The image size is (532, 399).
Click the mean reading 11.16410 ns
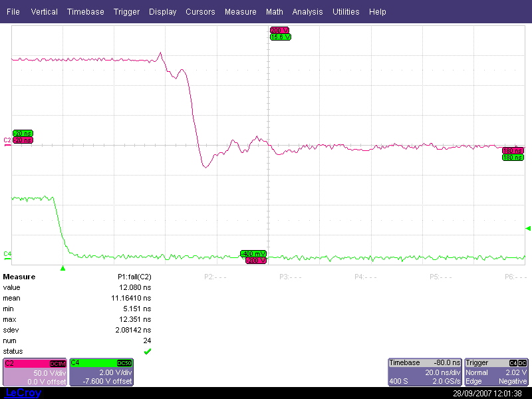point(131,298)
